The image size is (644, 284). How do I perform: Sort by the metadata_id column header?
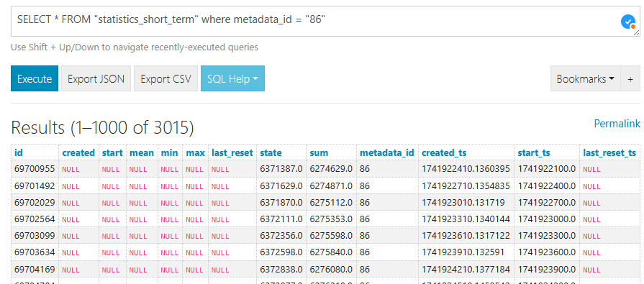(x=387, y=153)
